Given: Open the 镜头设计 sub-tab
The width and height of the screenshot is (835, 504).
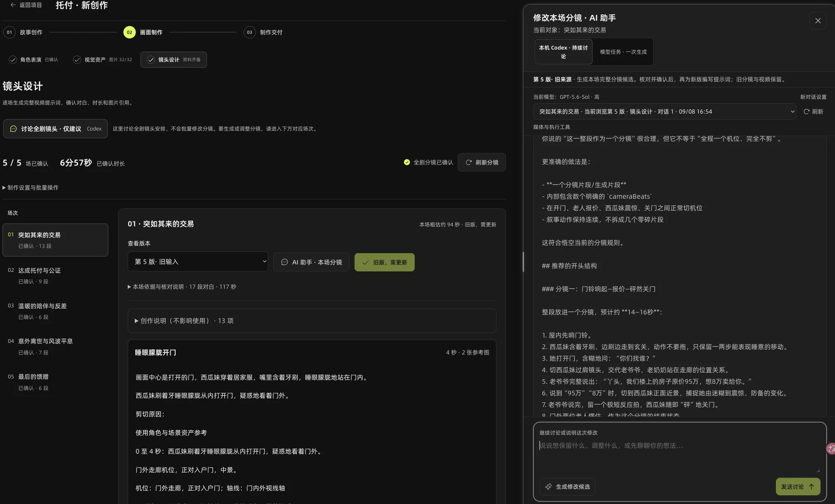Looking at the screenshot, I should click(174, 60).
